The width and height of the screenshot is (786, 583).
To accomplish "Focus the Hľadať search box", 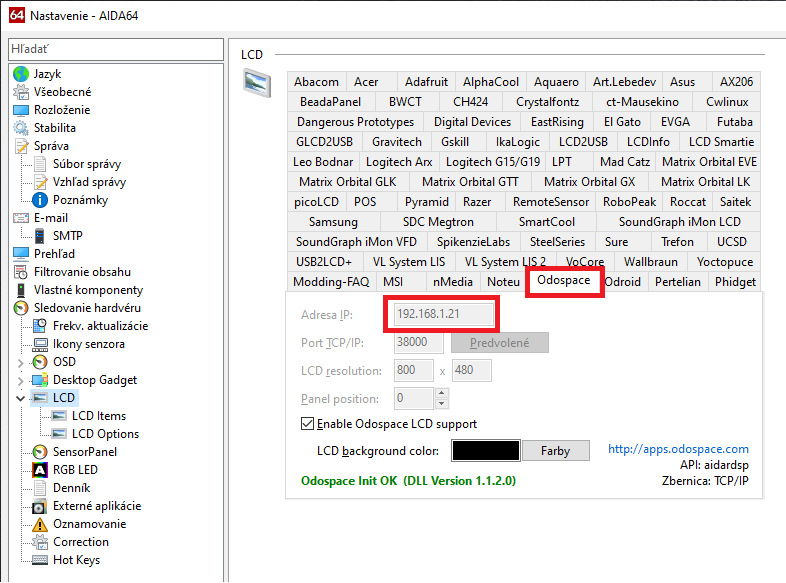I will (x=116, y=49).
